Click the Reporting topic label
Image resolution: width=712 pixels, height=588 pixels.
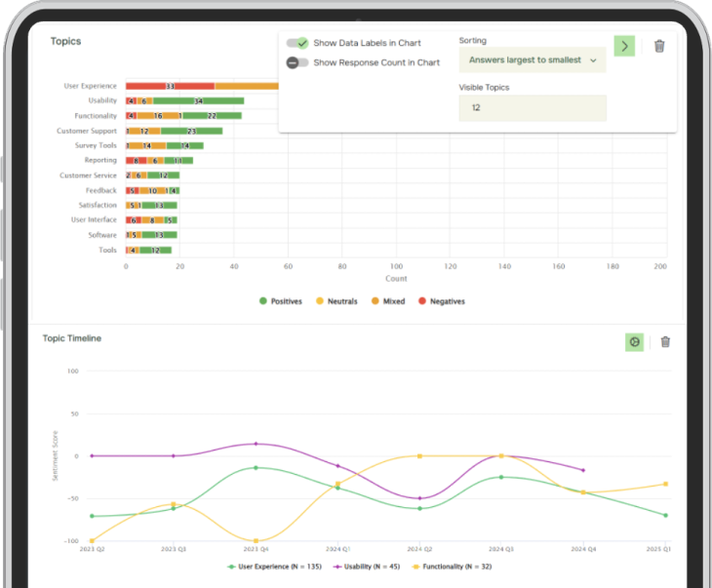point(100,160)
